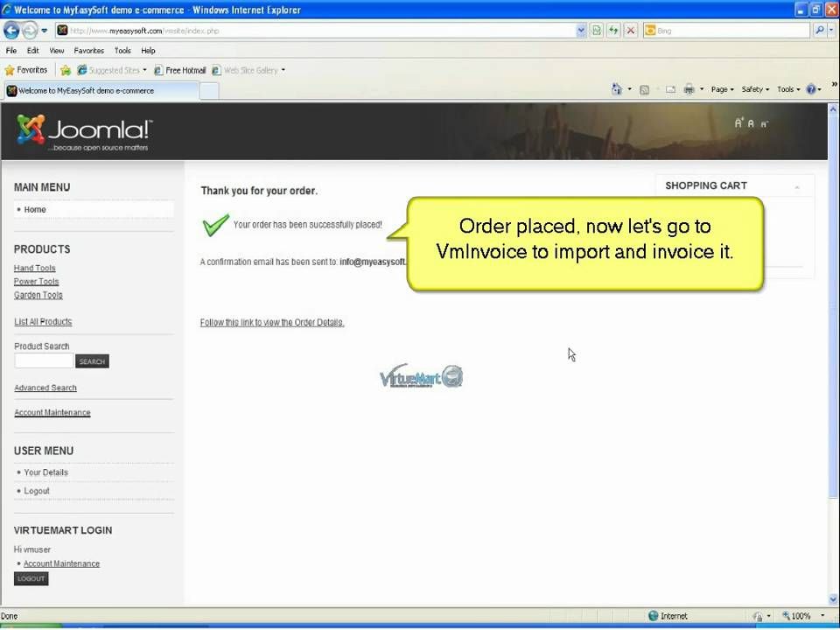Open the Free Hotmail favorite link
Viewport: 840px width, 630px height.
[x=180, y=70]
